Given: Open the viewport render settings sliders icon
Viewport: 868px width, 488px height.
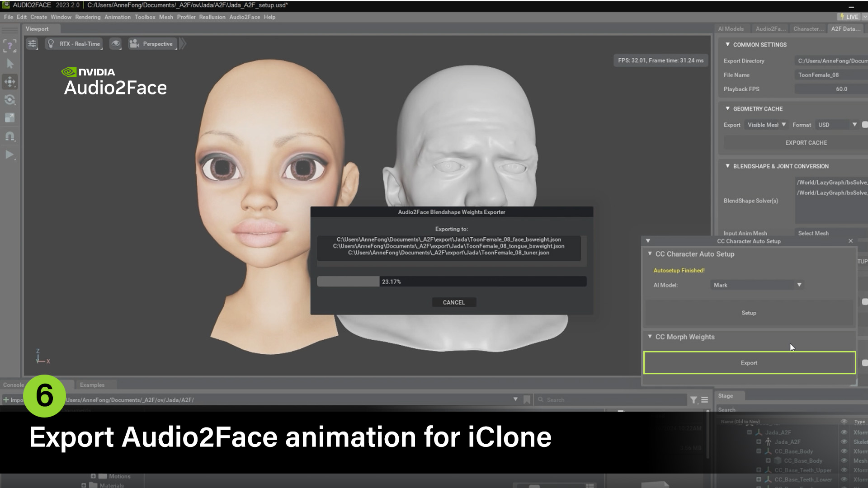Looking at the screenshot, I should tap(32, 44).
